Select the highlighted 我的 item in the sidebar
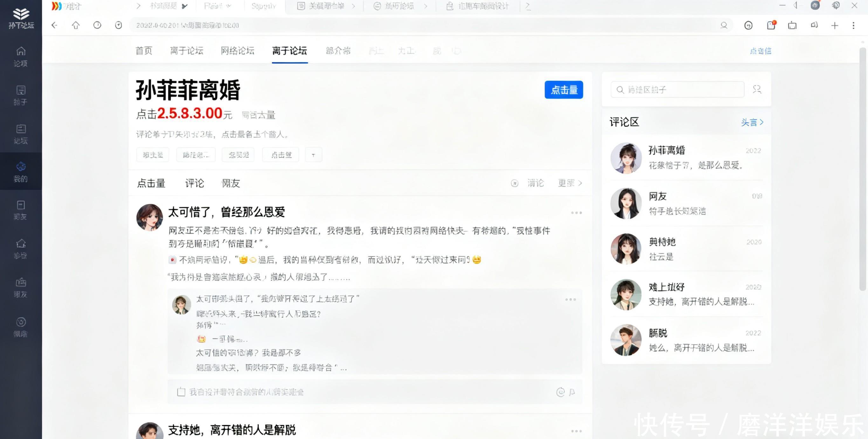Viewport: 868px width, 439px height. [21, 171]
